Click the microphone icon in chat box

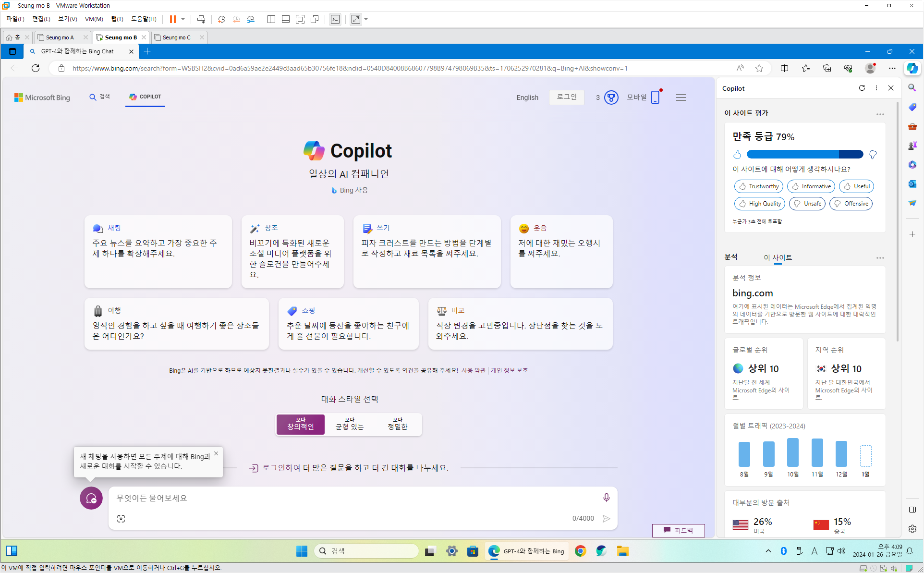pyautogui.click(x=606, y=498)
